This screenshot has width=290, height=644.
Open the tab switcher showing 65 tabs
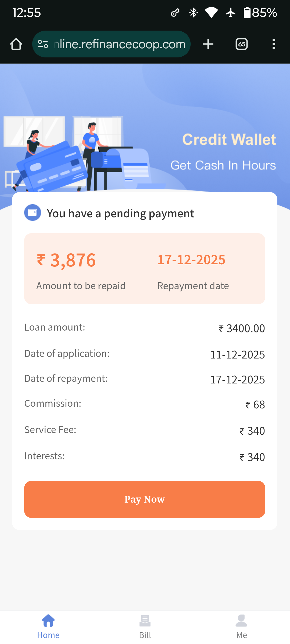(242, 44)
